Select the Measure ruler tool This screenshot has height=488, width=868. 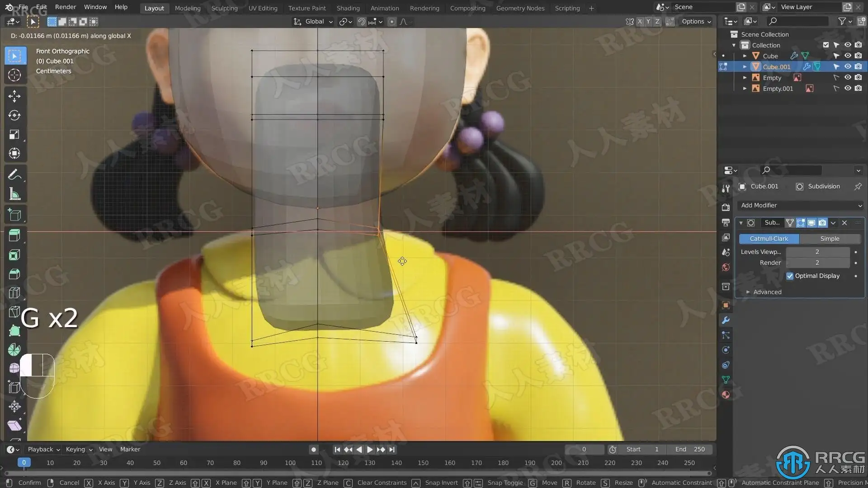tap(14, 194)
